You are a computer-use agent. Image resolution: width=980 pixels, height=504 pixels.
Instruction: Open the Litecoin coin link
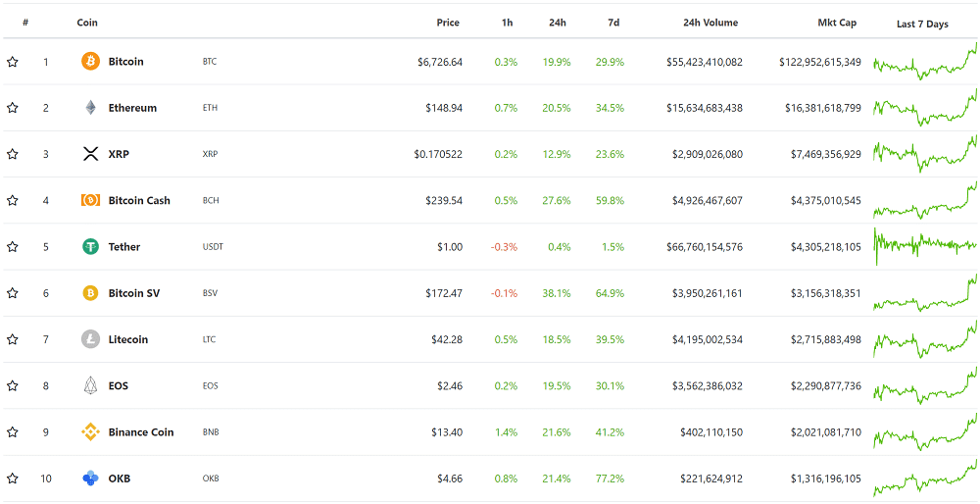click(x=128, y=339)
